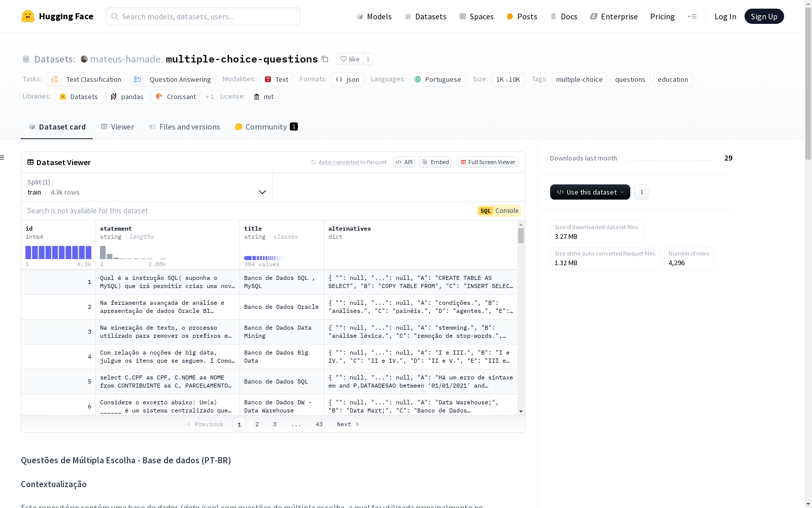Go to Posts in navigation
Screen dimensions: 812x508
522,16
